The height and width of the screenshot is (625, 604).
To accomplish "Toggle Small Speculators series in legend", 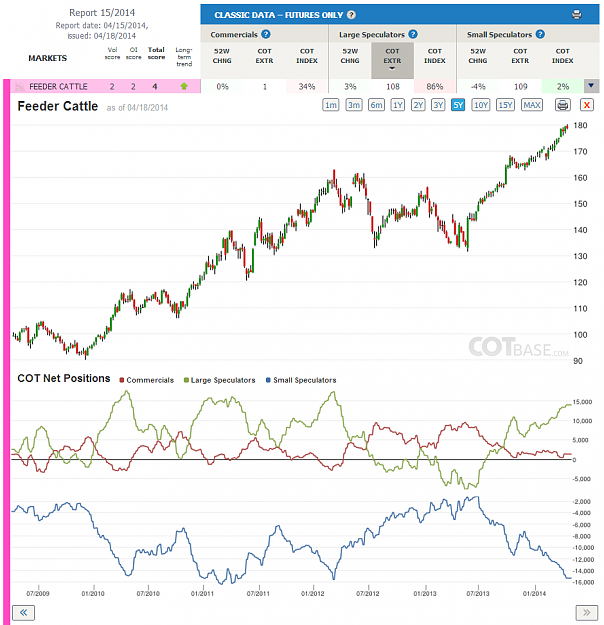I will [x=301, y=380].
